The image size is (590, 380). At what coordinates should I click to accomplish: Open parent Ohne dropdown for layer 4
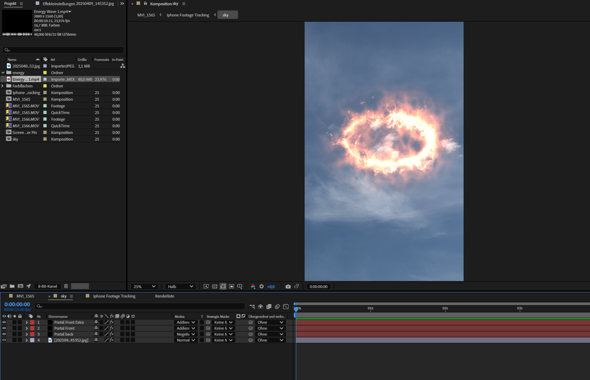(x=270, y=340)
